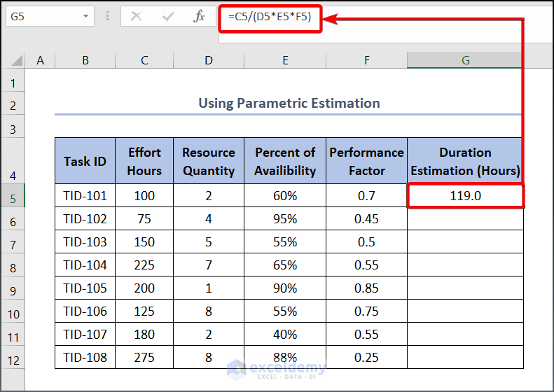Click the 95% availability cell
The height and width of the screenshot is (392, 554).
click(285, 219)
